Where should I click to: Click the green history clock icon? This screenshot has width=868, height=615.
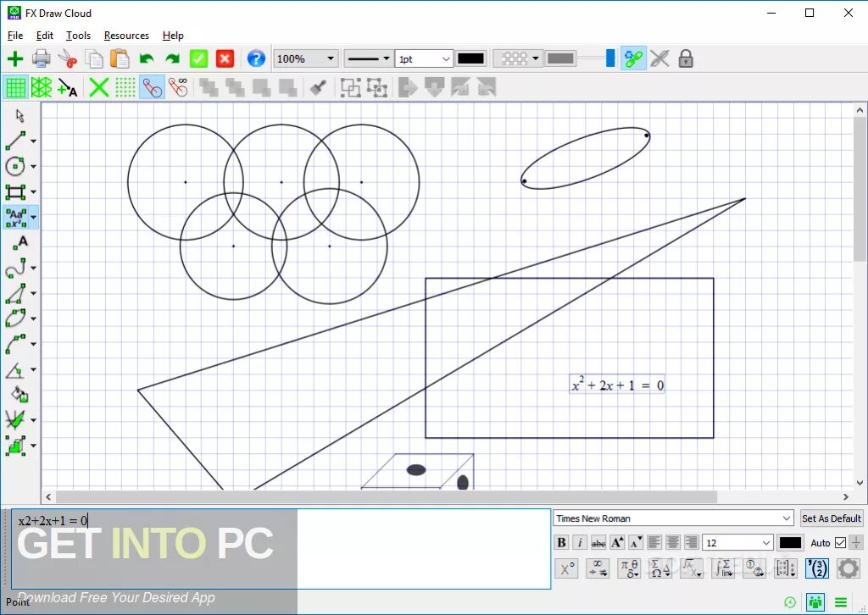coord(790,601)
